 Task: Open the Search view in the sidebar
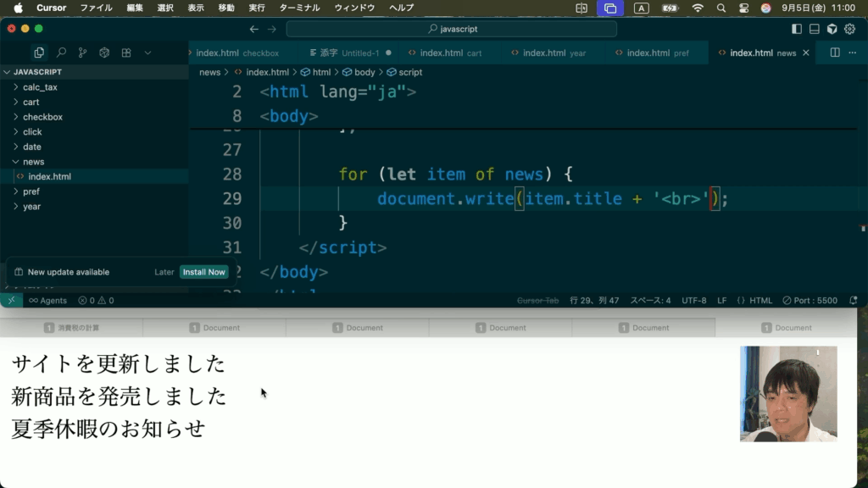[61, 53]
